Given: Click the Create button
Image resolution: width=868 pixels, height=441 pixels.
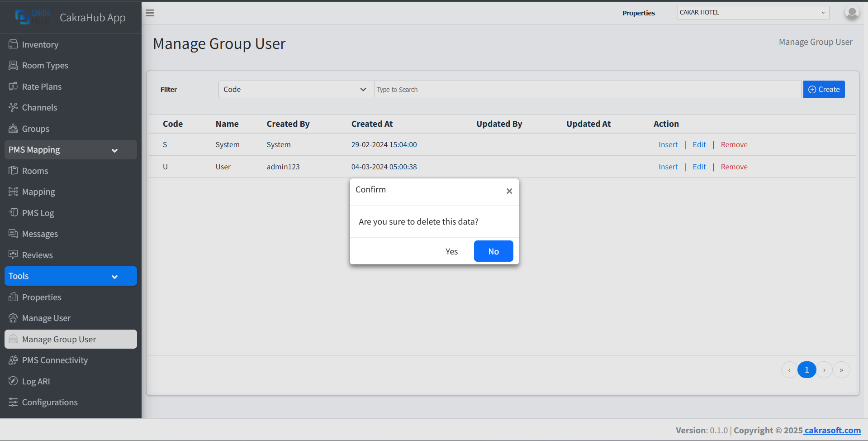Looking at the screenshot, I should coord(823,89).
